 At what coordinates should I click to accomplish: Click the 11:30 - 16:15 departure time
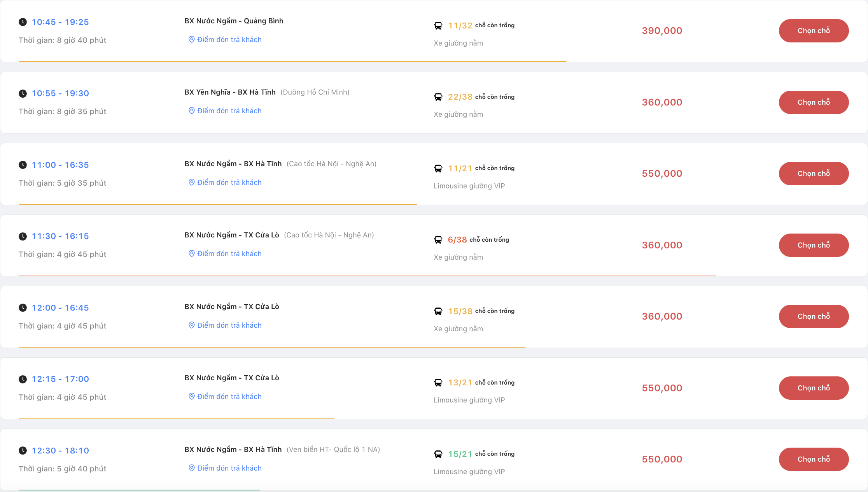pos(60,236)
